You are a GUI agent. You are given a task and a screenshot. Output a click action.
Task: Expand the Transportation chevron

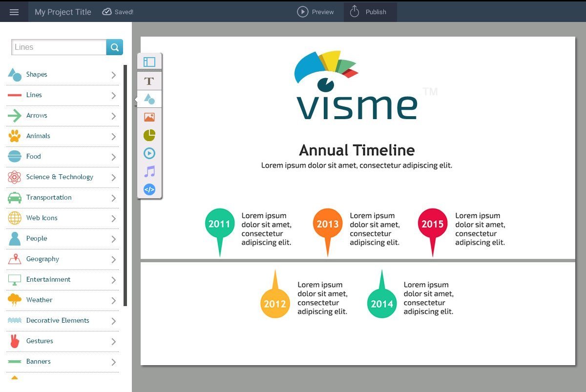point(113,198)
